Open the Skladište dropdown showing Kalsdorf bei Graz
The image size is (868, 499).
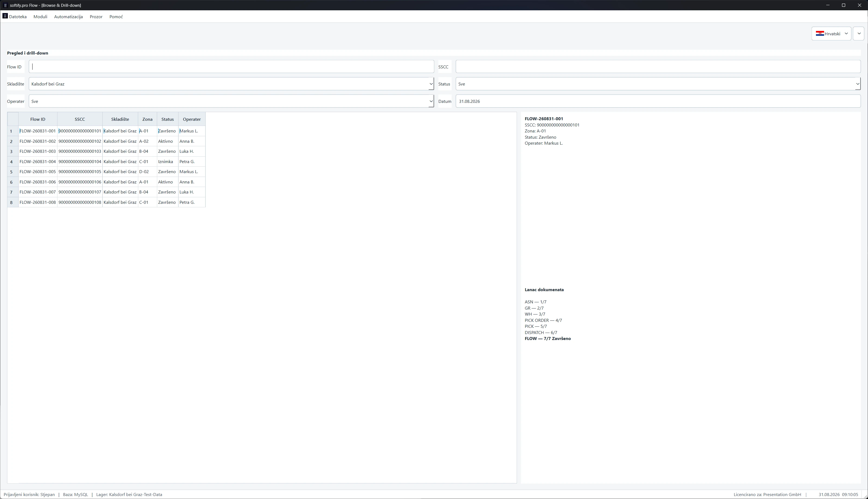pos(232,84)
